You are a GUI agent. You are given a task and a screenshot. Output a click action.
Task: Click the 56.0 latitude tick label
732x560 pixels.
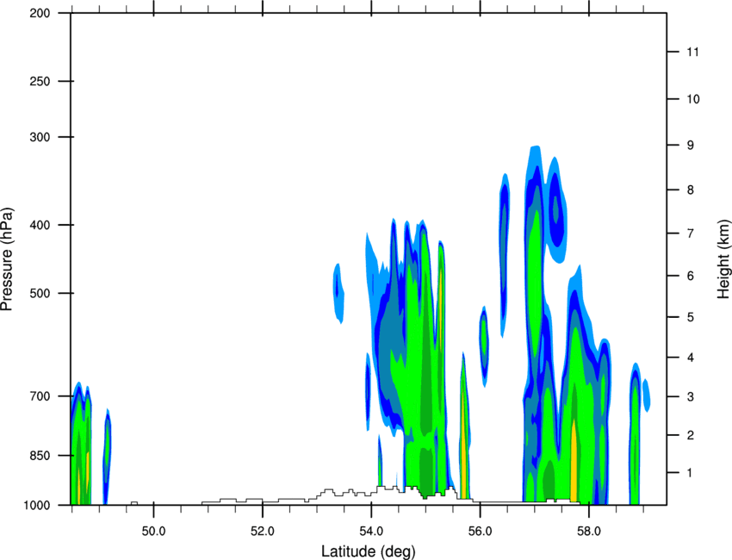pyautogui.click(x=480, y=532)
